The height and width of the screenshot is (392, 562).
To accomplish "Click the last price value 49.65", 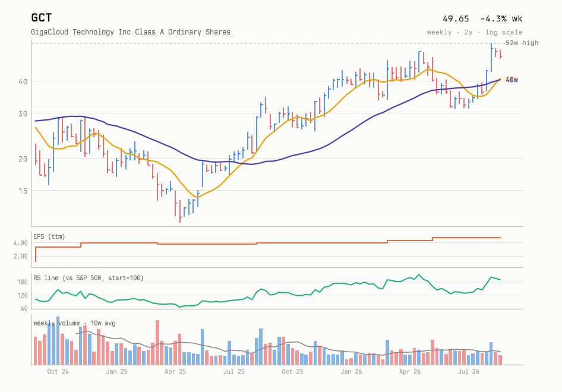I will tap(456, 18).
